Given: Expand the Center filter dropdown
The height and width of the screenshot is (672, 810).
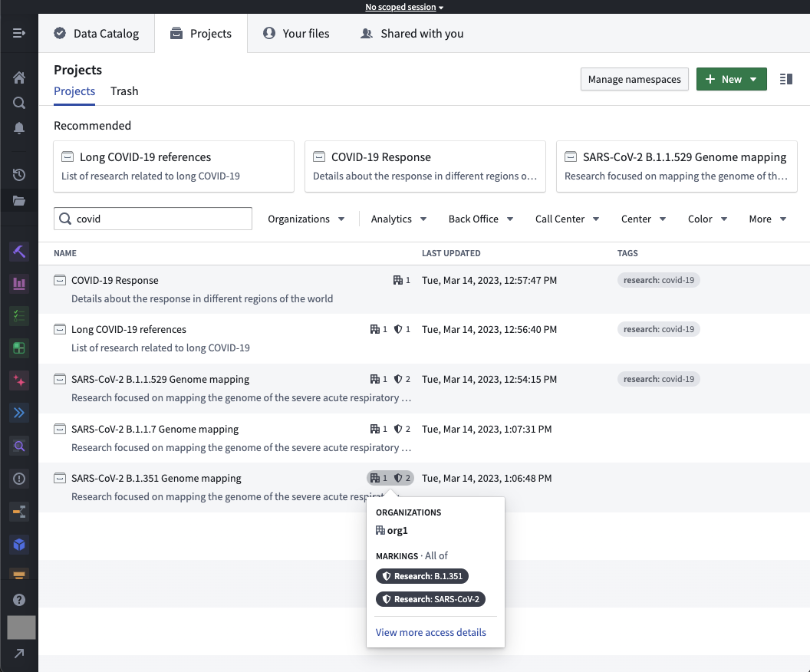Looking at the screenshot, I should click(x=643, y=219).
